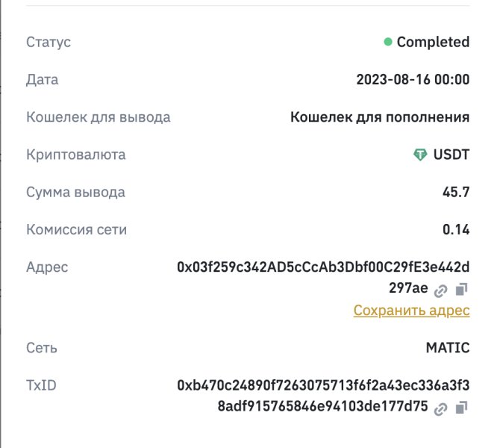Click the Комиссия сети label
The width and height of the screenshot is (497, 448).
point(76,230)
